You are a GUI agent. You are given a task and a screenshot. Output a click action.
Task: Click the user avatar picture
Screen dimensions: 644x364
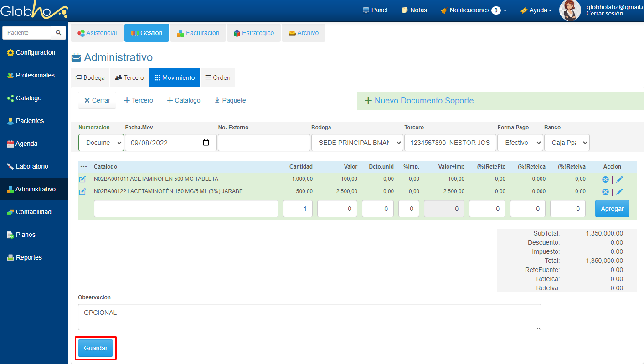(570, 10)
